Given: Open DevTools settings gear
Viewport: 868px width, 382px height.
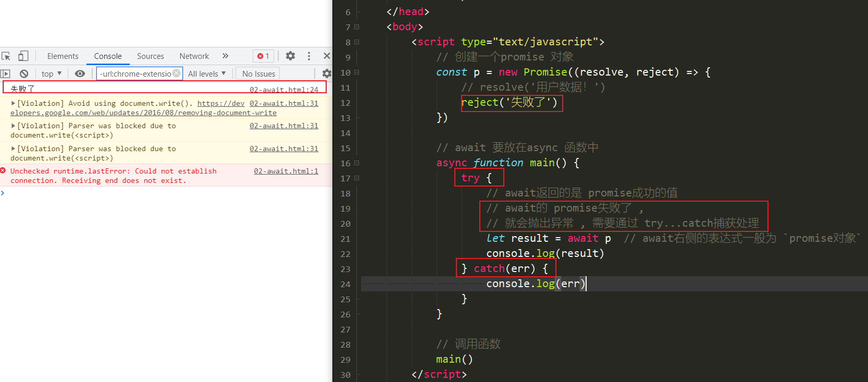Looking at the screenshot, I should coord(291,56).
